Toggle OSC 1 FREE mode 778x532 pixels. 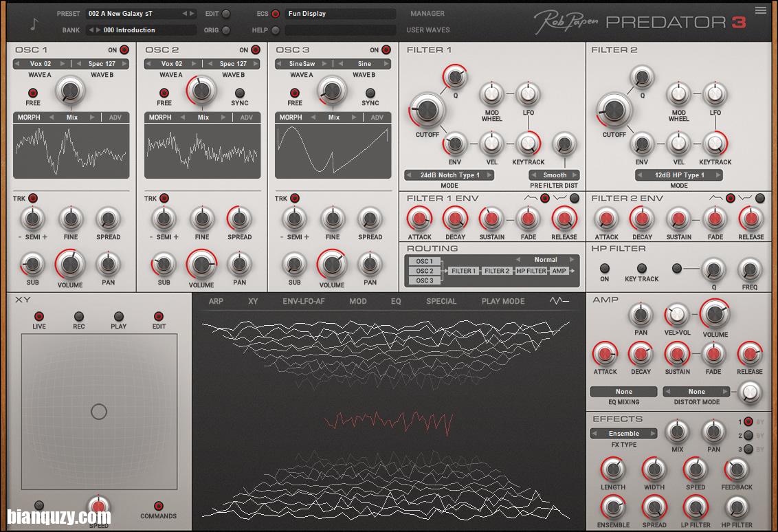point(33,93)
